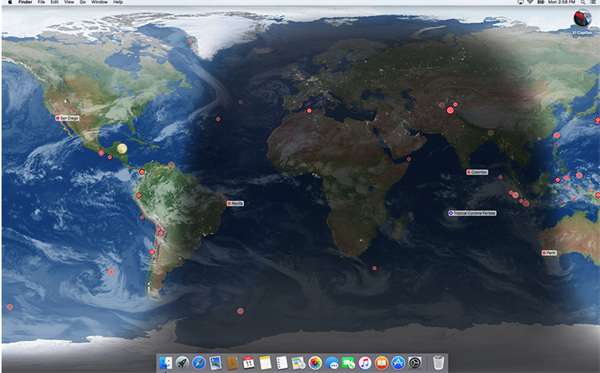This screenshot has width=600, height=373.
Task: Click the battery status icon in menu bar
Action: tap(541, 2)
